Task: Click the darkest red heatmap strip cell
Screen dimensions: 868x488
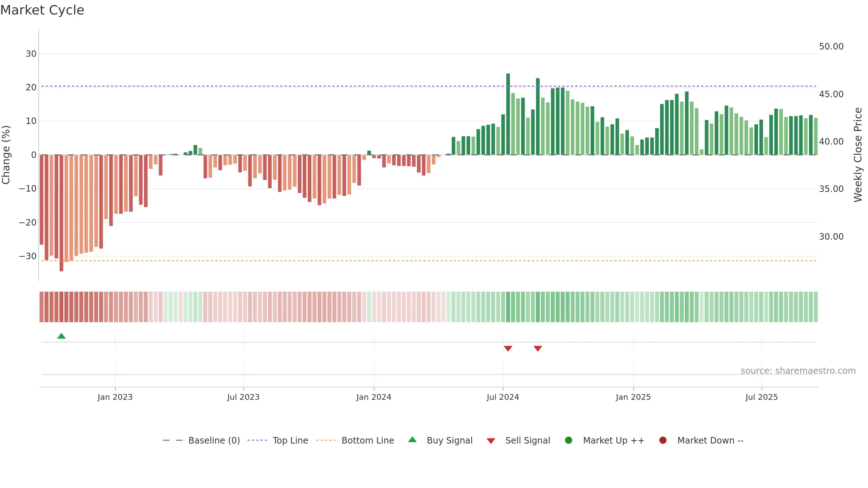Action: point(61,307)
